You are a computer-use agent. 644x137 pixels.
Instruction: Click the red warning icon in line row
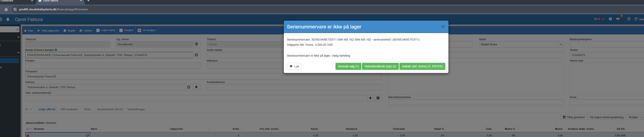click(28, 136)
